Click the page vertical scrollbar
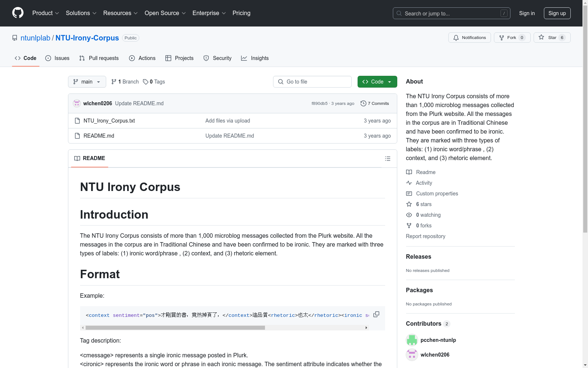The height and width of the screenshot is (368, 588). (x=585, y=118)
